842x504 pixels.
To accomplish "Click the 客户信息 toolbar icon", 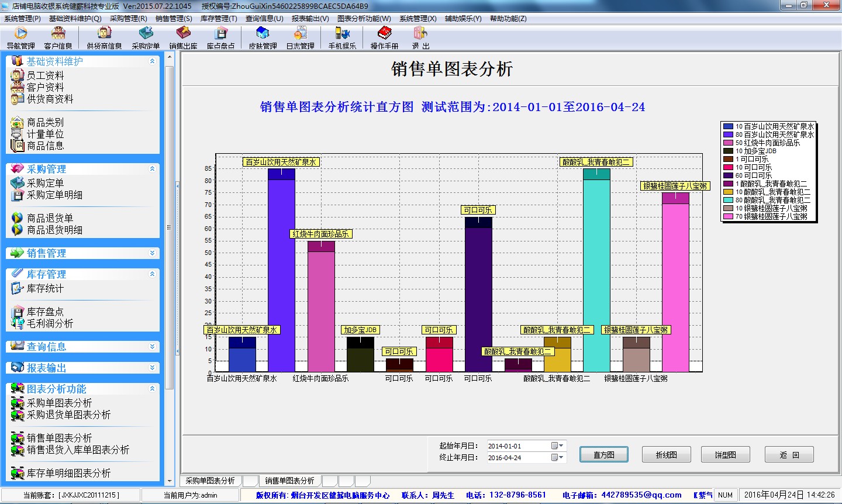I will pos(58,37).
